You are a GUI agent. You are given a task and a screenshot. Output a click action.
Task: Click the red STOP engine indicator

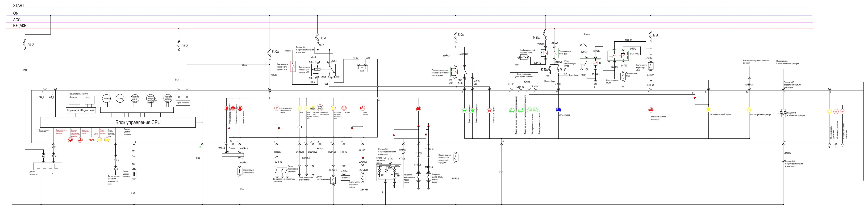[836, 111]
